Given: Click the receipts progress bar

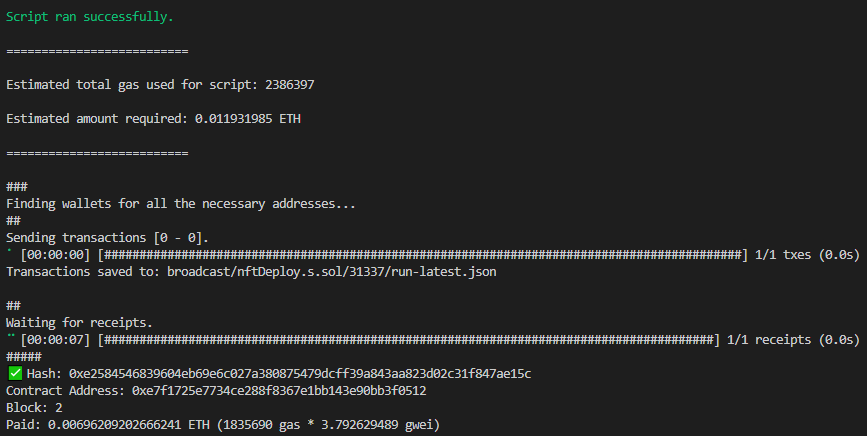Looking at the screenshot, I should [x=411, y=340].
